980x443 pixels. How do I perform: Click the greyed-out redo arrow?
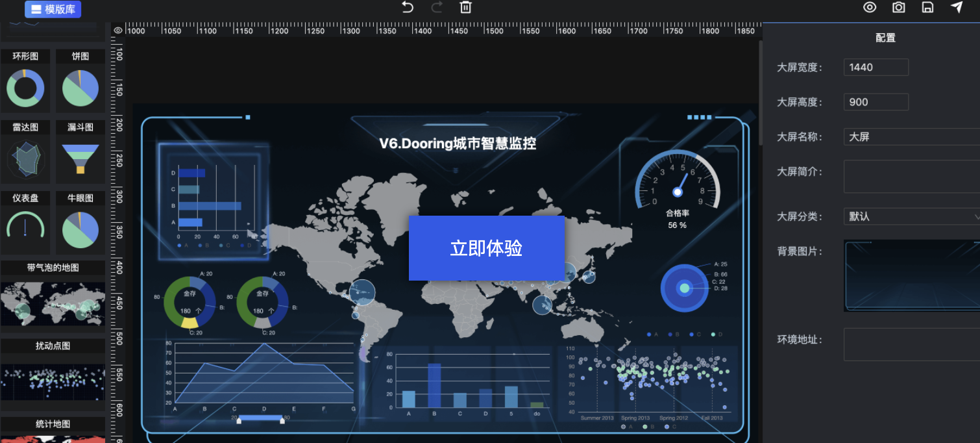click(x=437, y=7)
